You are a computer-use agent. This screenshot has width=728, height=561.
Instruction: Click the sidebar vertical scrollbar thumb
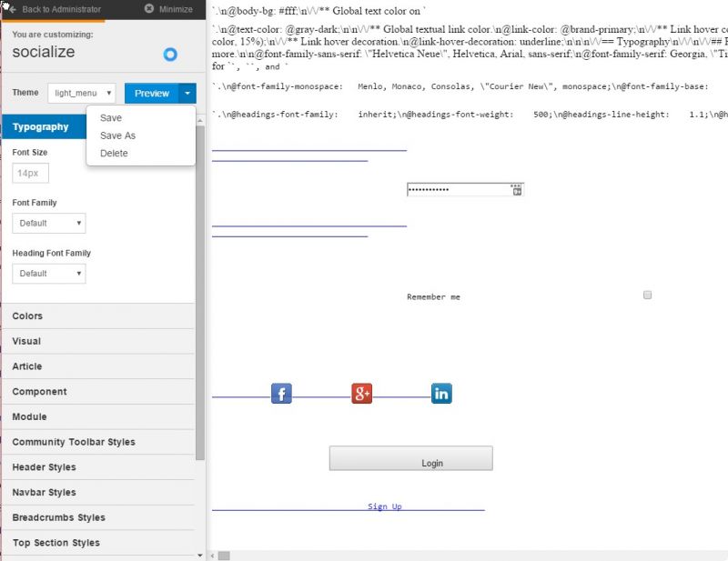coord(200,293)
